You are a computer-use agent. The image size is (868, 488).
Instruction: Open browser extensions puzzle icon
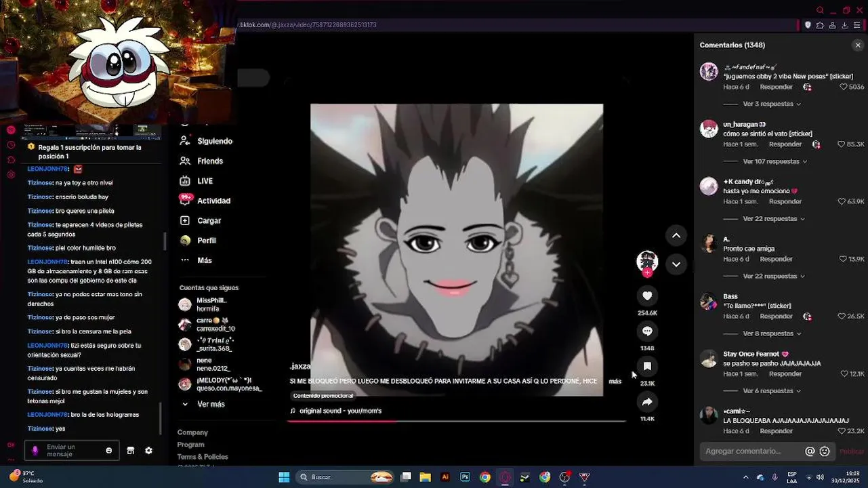[820, 25]
